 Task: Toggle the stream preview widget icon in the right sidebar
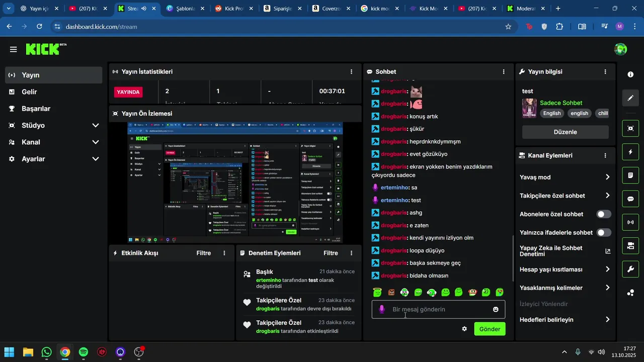tap(630, 128)
